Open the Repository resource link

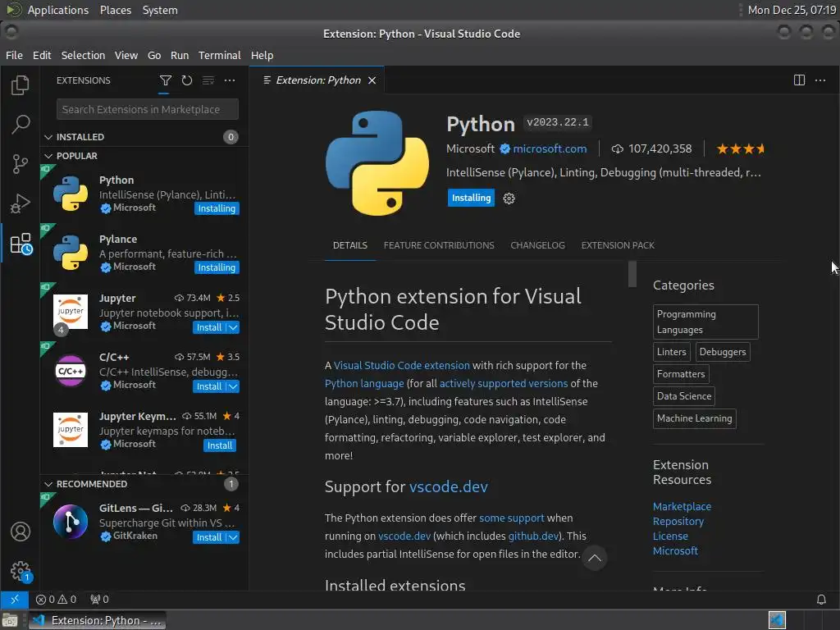pyautogui.click(x=678, y=521)
